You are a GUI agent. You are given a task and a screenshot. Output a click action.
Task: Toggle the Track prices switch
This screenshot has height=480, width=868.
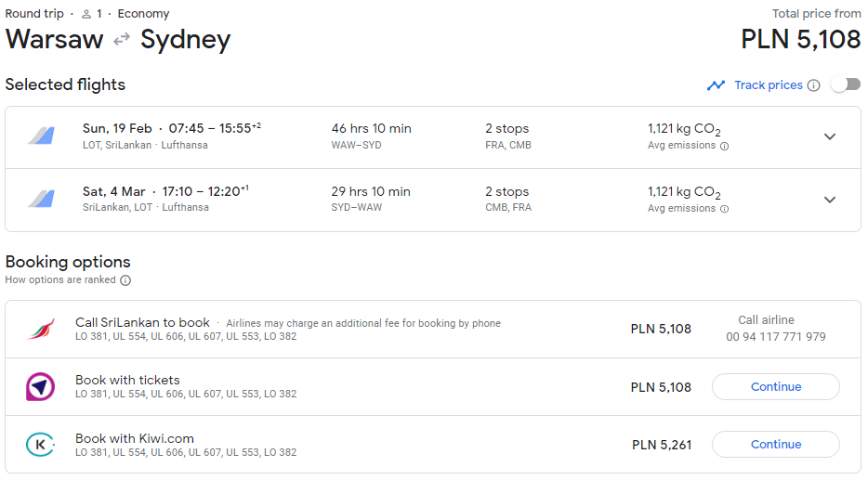846,84
